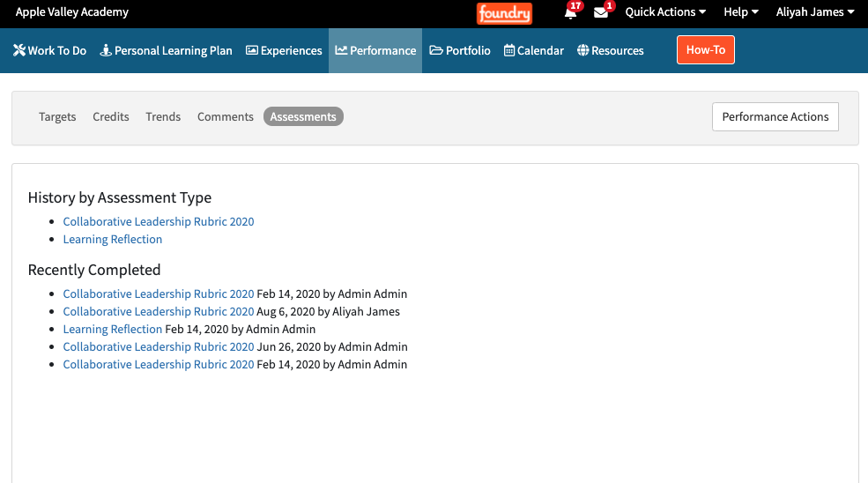Open the Experiences page
This screenshot has height=483, width=868.
tap(284, 50)
